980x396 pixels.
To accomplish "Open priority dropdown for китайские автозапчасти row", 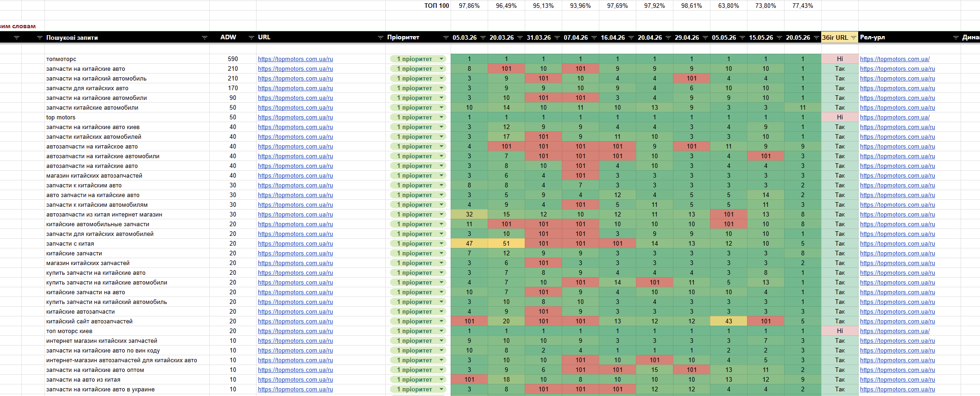I will [441, 311].
